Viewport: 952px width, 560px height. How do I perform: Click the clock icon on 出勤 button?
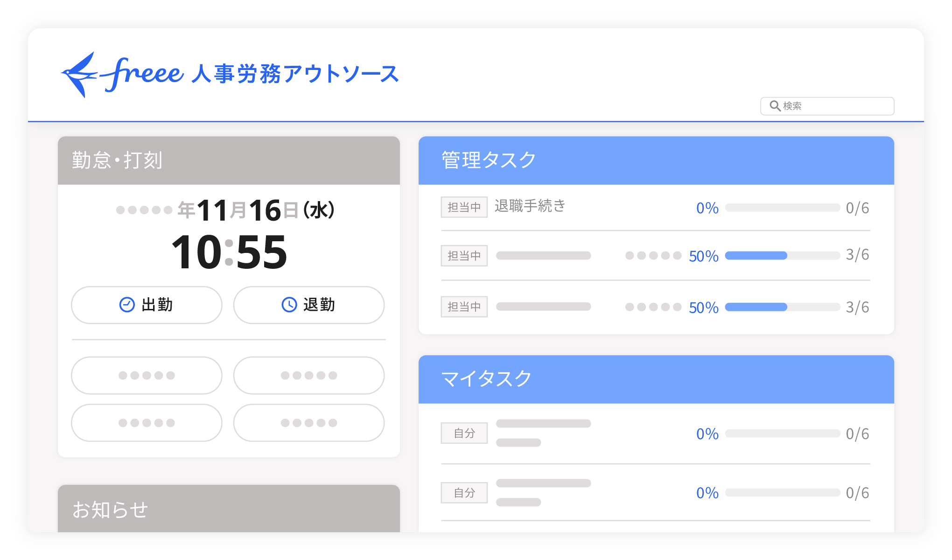127,305
